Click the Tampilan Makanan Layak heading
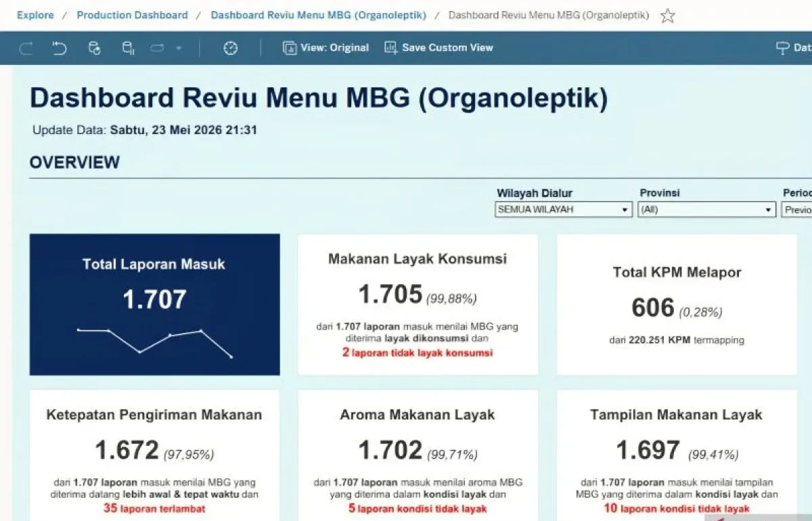Screen dimensions: 812x521 point(677,415)
